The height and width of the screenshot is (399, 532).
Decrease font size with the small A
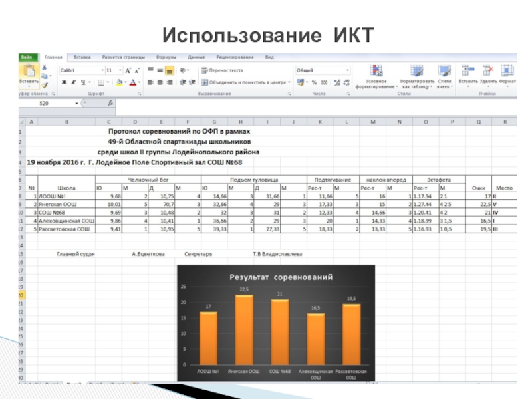point(137,71)
